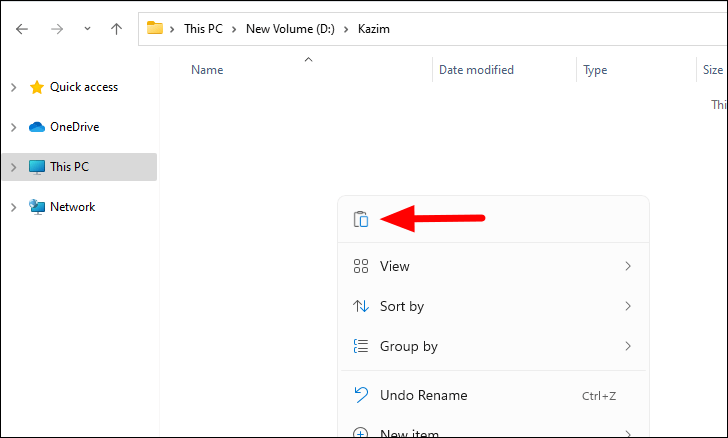Open the View submenu
Screen dimensions: 728x438
(x=493, y=266)
